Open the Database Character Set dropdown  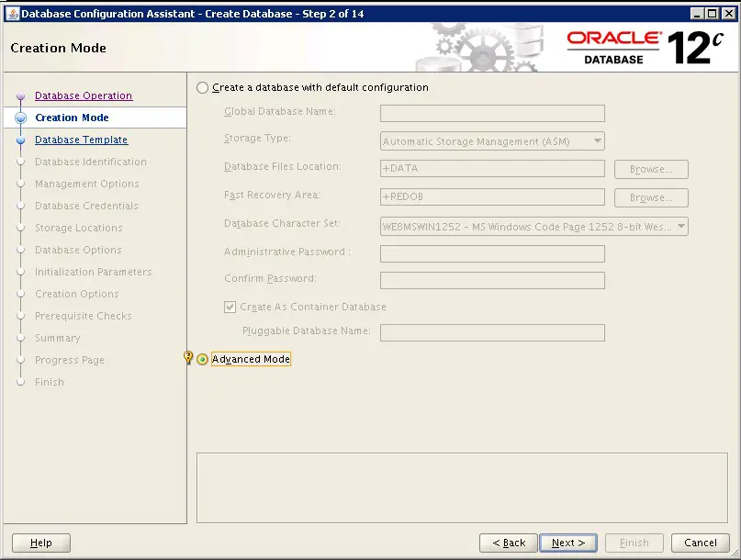[x=534, y=227]
